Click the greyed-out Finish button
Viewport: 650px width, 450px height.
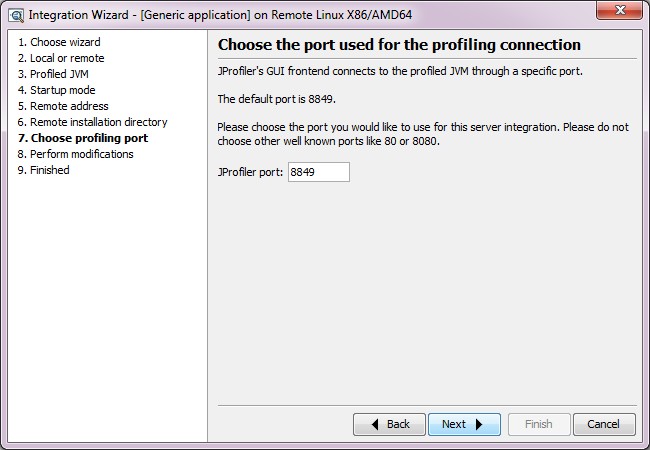click(538, 424)
